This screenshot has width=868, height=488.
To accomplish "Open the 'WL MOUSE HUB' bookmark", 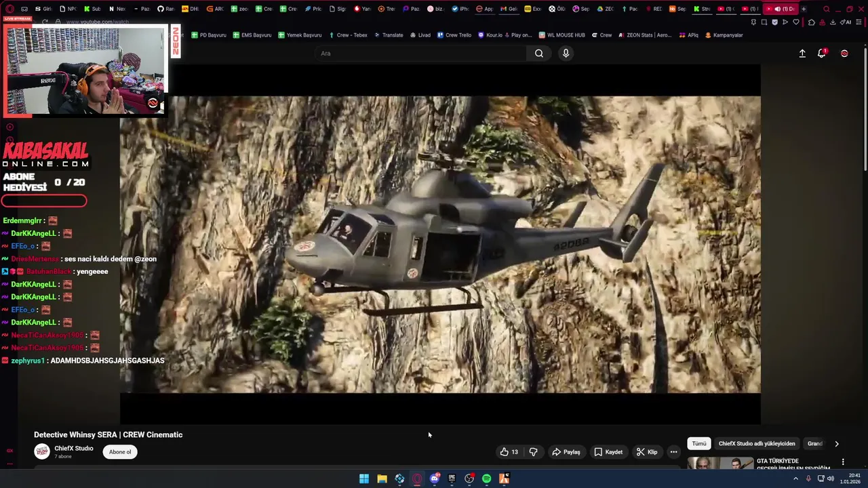I will click(x=561, y=35).
